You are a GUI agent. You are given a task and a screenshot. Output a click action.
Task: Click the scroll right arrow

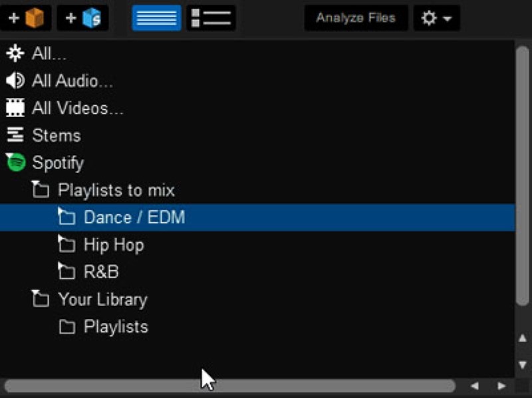(x=501, y=386)
